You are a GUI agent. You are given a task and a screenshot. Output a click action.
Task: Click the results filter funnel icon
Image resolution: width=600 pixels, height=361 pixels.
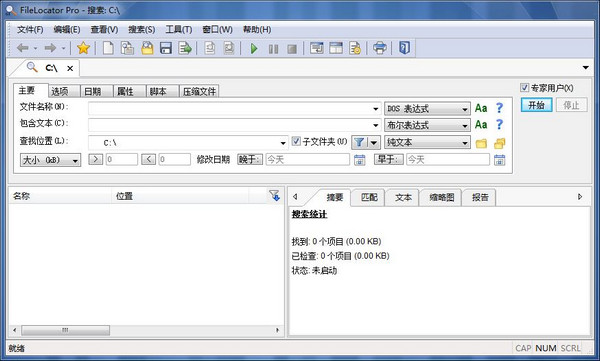click(x=274, y=196)
